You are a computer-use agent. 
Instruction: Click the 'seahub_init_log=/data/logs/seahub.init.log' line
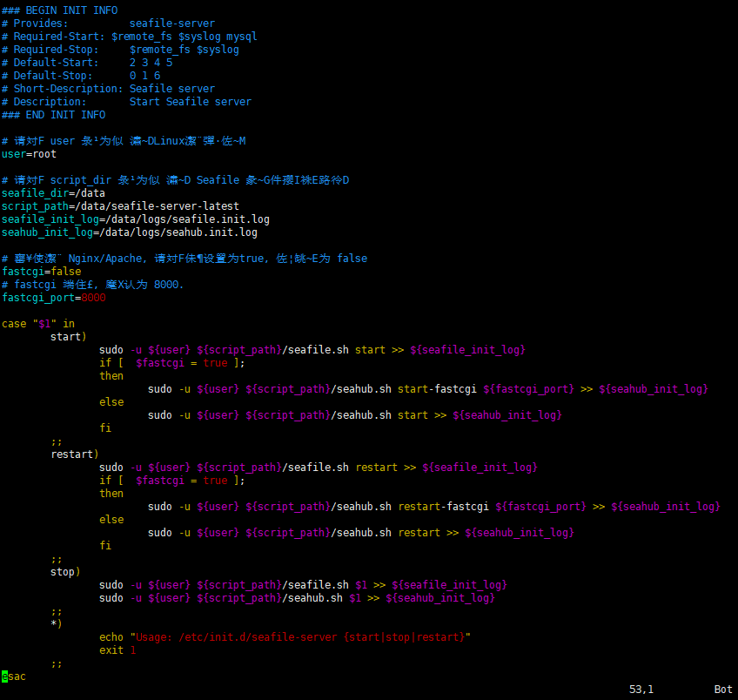tap(130, 232)
